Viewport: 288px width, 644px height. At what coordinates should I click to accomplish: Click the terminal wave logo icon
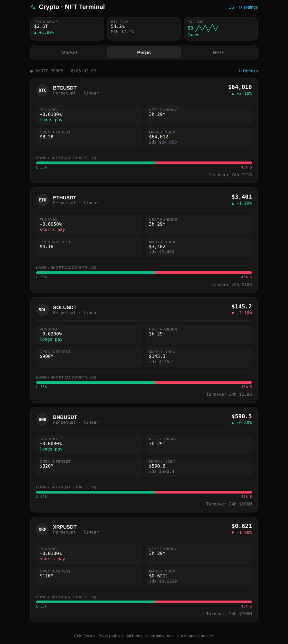(x=33, y=7)
